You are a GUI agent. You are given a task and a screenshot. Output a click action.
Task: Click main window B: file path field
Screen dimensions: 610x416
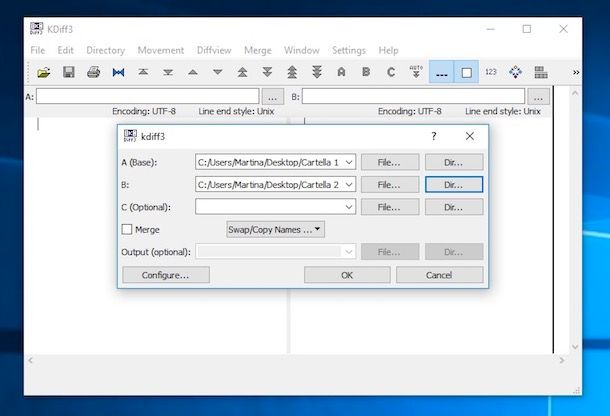click(413, 96)
